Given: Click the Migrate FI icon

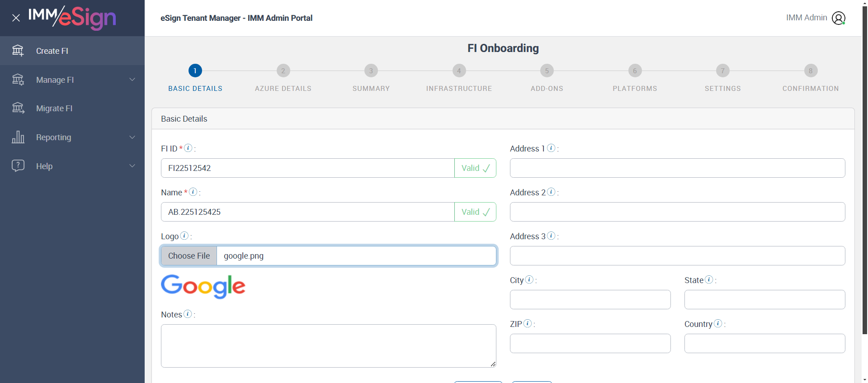Looking at the screenshot, I should [x=18, y=108].
